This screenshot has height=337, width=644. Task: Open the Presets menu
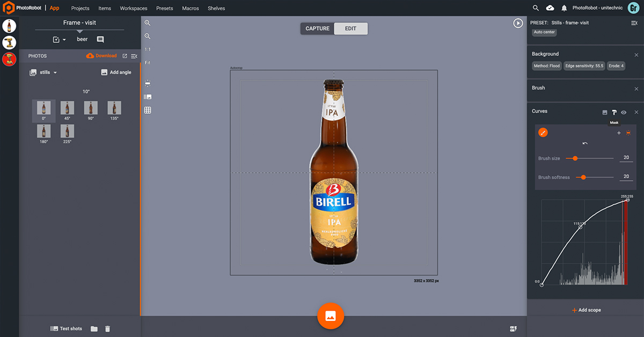[x=164, y=8]
